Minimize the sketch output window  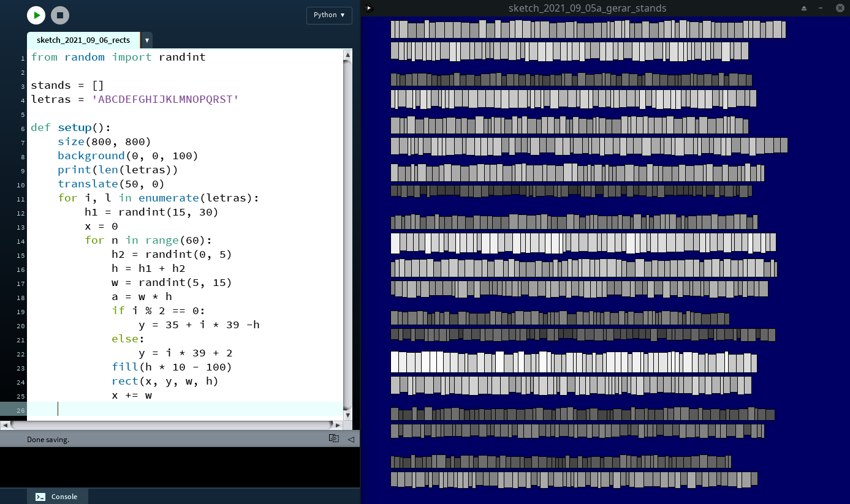tap(821, 8)
